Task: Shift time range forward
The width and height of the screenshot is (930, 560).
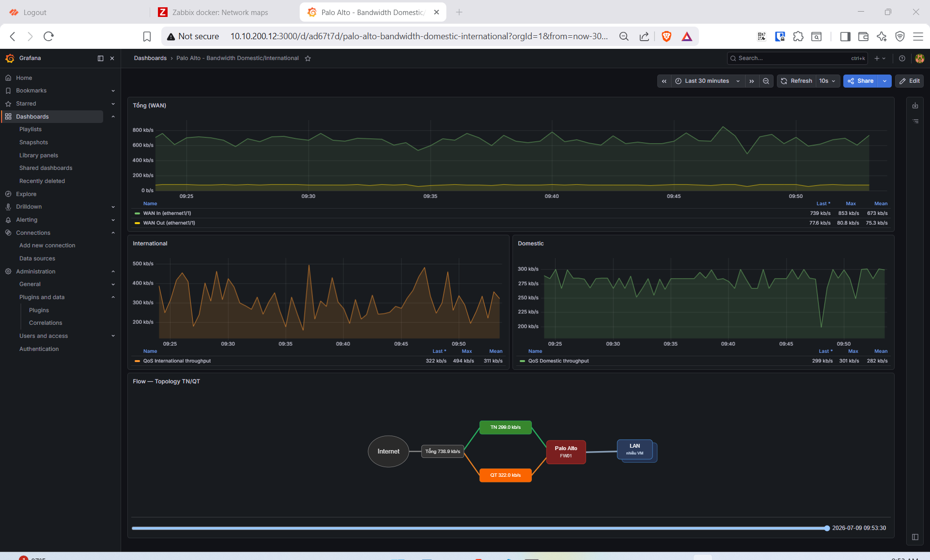Action: point(752,81)
